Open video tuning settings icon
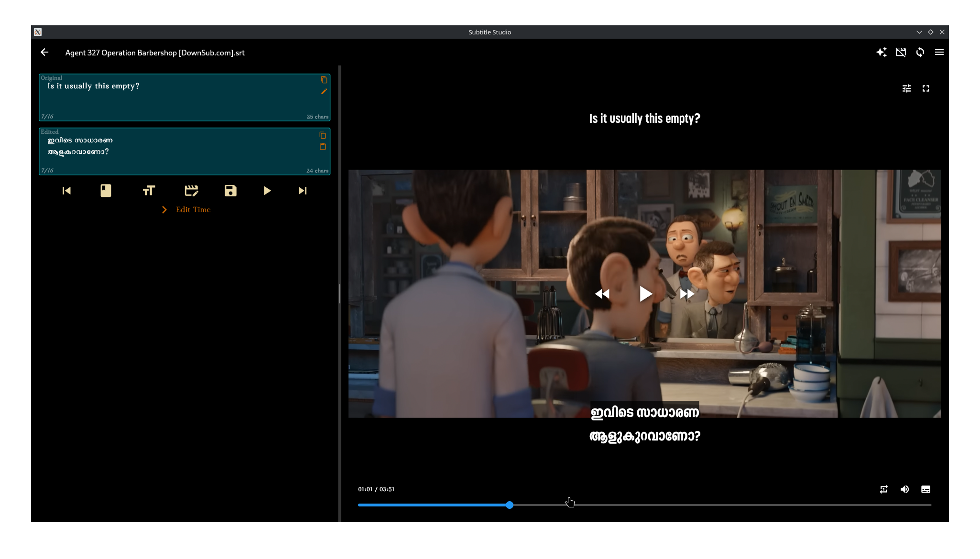This screenshot has width=980, height=559. tap(906, 88)
